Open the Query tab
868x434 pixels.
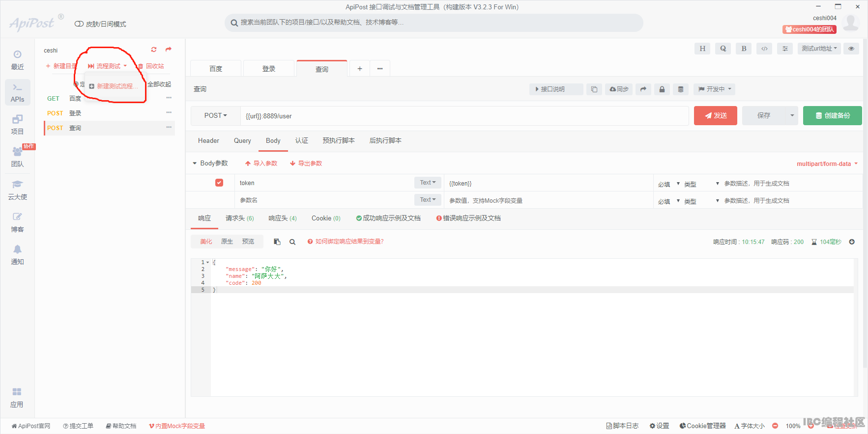point(242,141)
